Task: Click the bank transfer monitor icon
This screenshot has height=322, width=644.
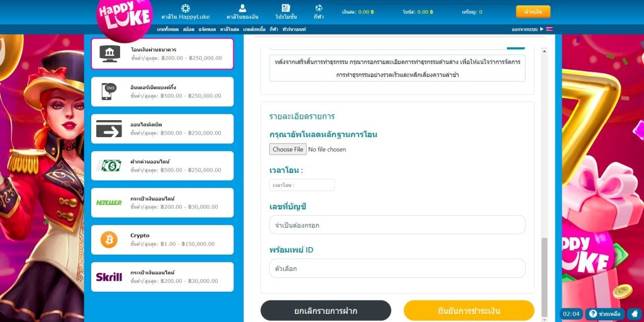Action: [109, 54]
